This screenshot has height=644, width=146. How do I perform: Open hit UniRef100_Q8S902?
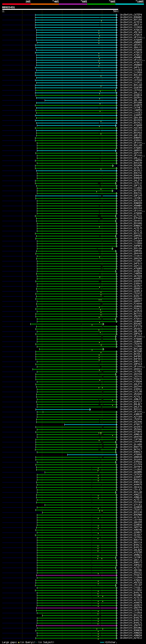(131, 45)
